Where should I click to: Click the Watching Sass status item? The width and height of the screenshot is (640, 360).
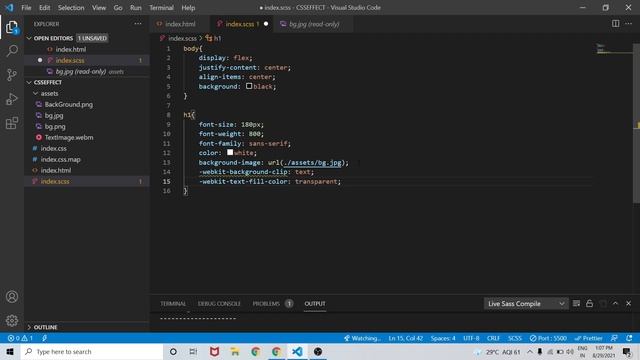362,338
